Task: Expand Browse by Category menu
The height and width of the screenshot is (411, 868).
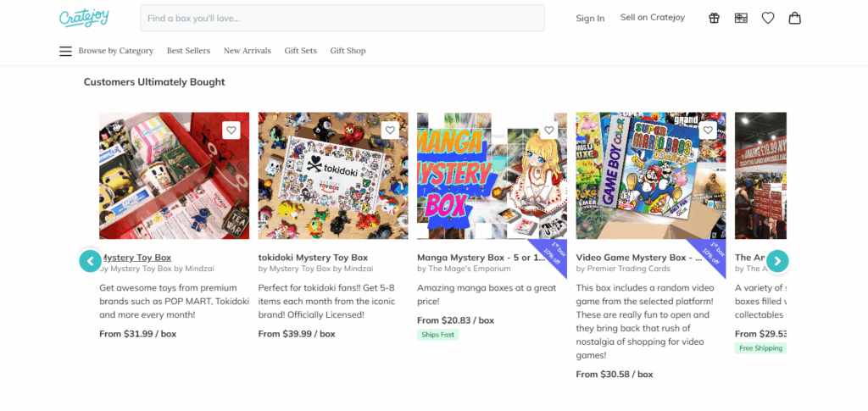Action: point(115,51)
